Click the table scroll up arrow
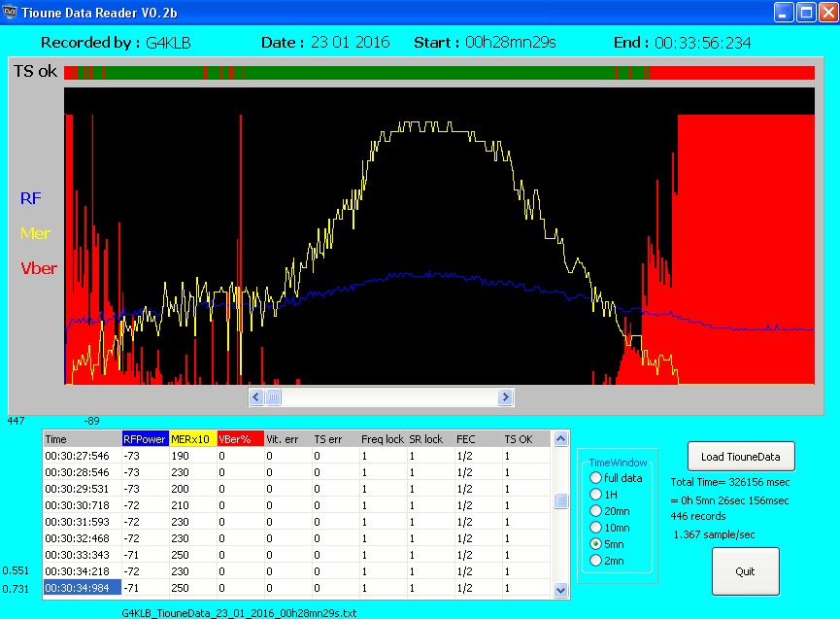 [560, 439]
